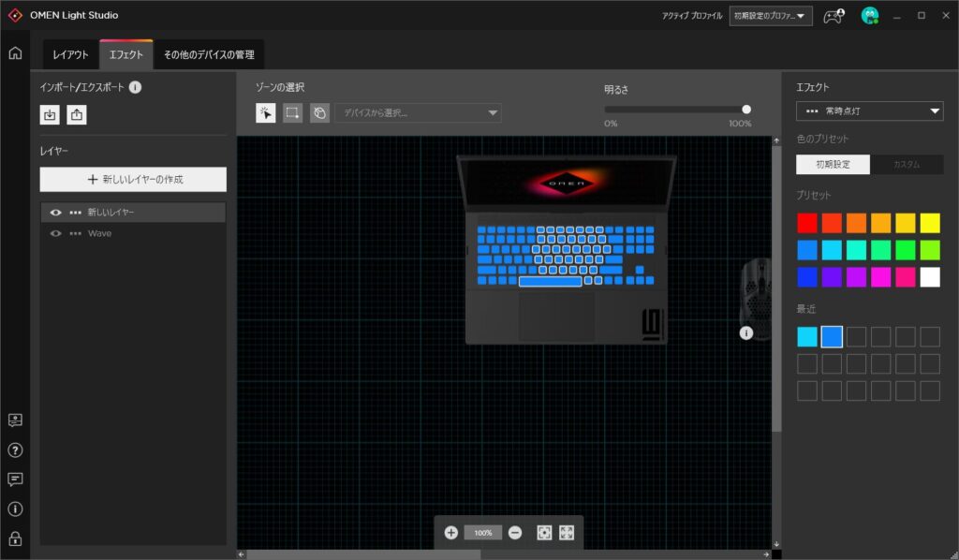The height and width of the screenshot is (560, 959).
Task: Switch color preset mode to カスタム
Action: click(x=906, y=165)
